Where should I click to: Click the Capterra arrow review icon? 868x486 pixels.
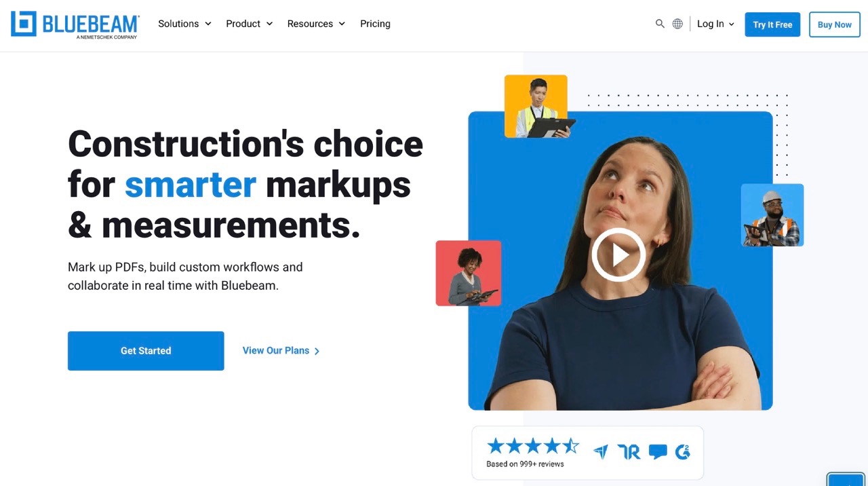pyautogui.click(x=601, y=452)
